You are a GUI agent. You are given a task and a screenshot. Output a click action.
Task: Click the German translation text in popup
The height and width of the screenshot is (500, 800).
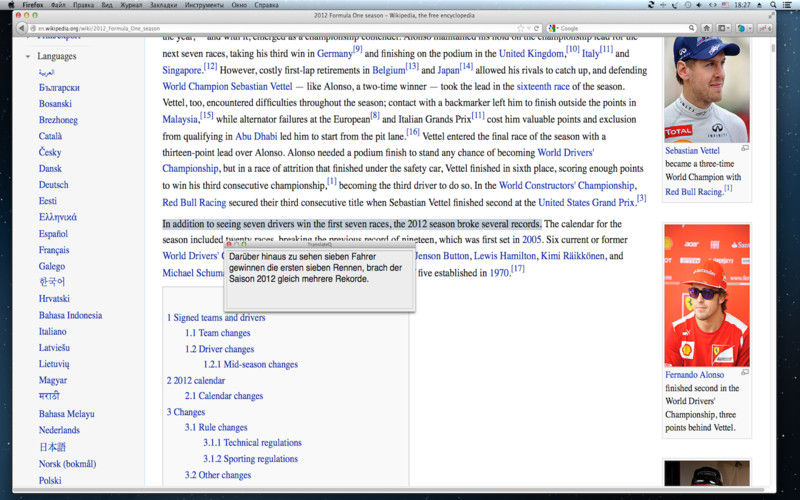(315, 268)
